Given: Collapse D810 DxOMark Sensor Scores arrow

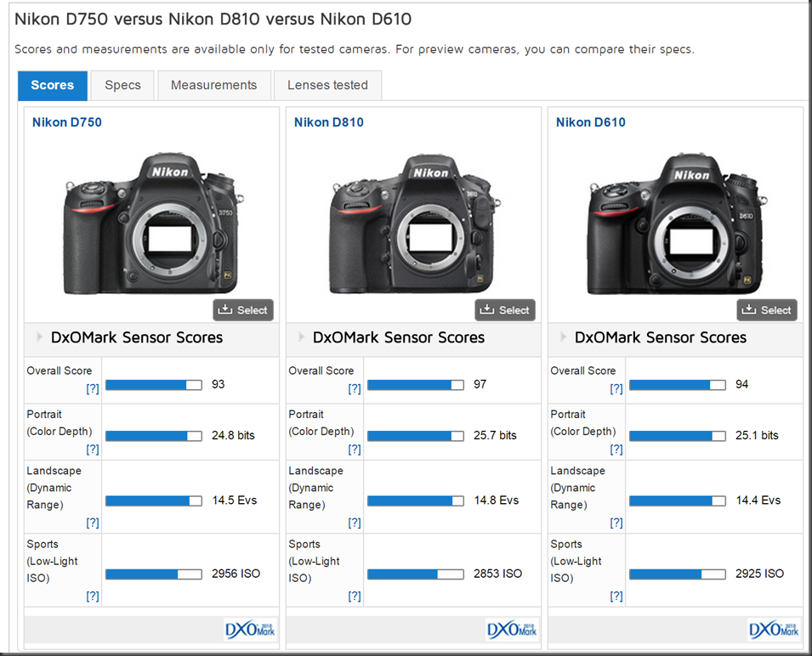Looking at the screenshot, I should coord(301,337).
